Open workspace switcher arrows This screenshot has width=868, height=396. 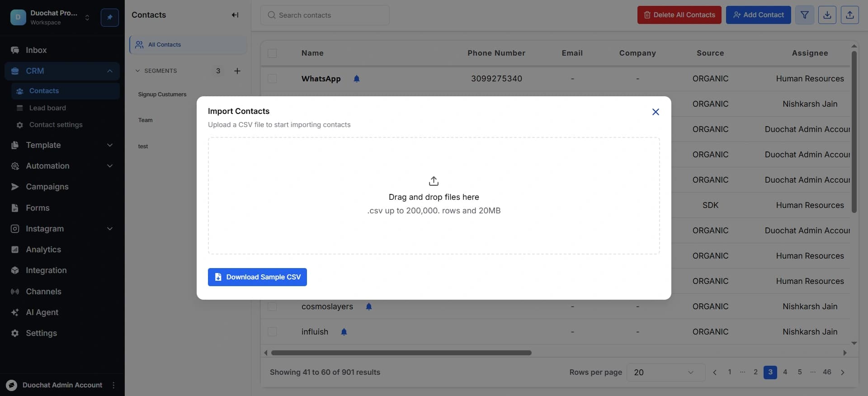click(x=87, y=18)
